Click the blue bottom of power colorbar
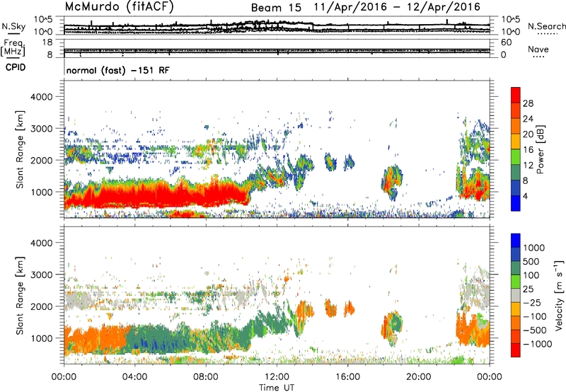Screen dimensions: 566x392 (x=516, y=203)
